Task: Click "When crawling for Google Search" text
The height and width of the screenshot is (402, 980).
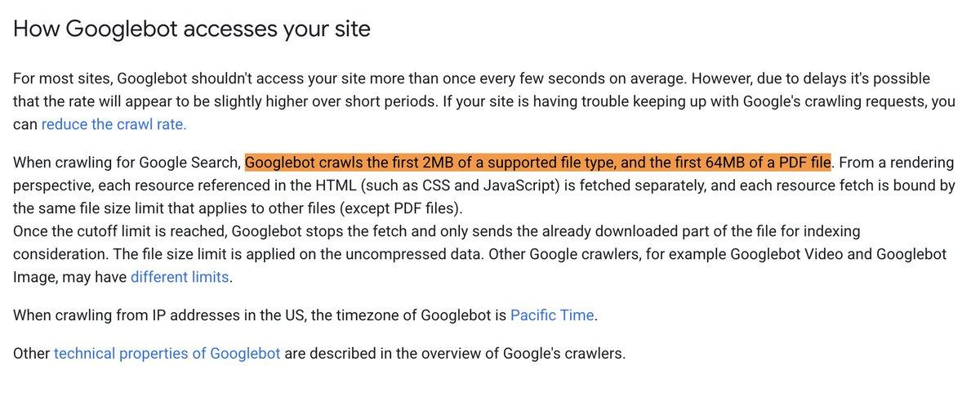Action: pyautogui.click(x=127, y=163)
